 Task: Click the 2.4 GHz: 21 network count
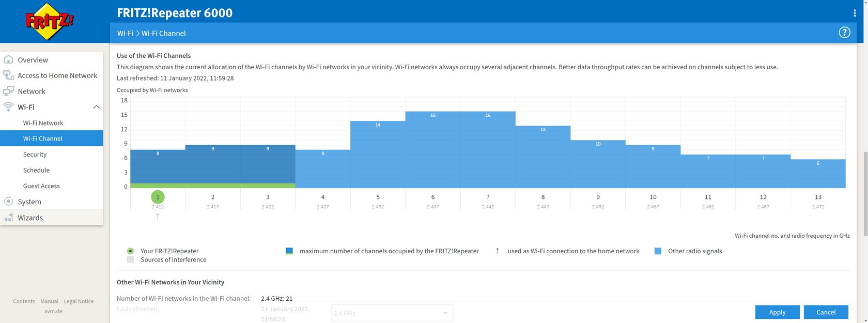277,298
